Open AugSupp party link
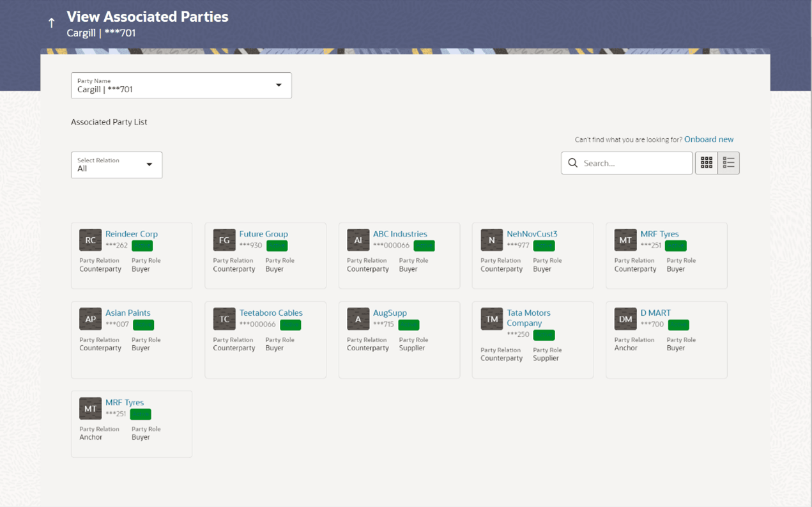Viewport: 812px width, 507px height. point(390,313)
